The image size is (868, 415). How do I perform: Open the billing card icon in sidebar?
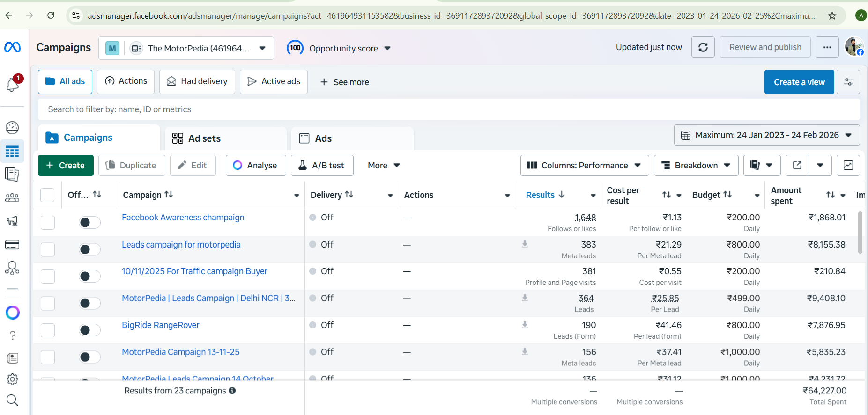12,245
